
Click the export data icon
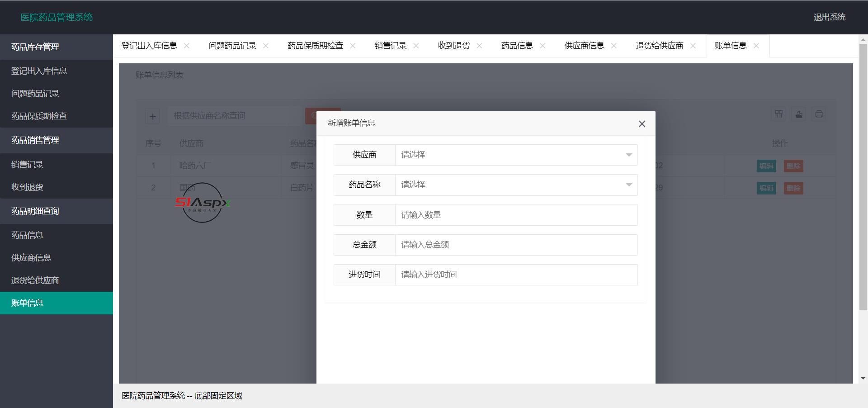click(798, 114)
